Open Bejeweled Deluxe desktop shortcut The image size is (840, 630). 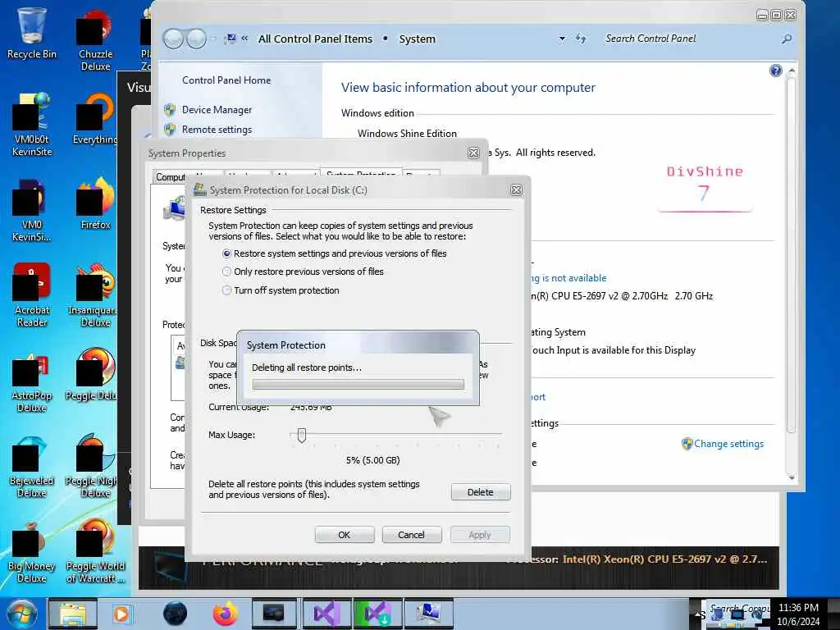pos(31,467)
